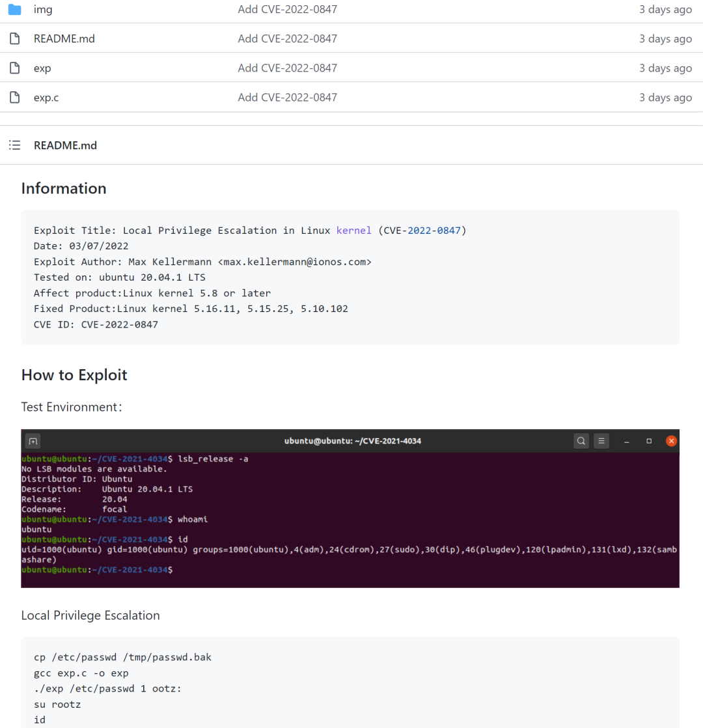Open commit message for exp row
Viewport: 703px width, 728px height.
[287, 68]
